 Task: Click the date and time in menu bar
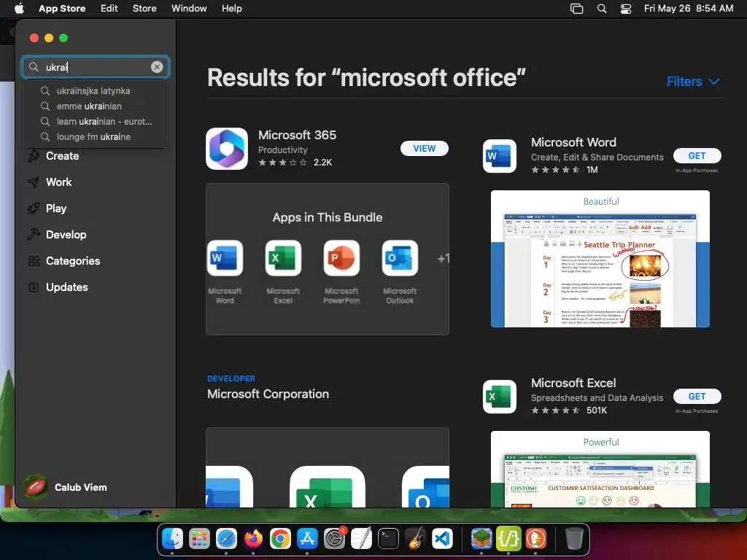coord(689,8)
